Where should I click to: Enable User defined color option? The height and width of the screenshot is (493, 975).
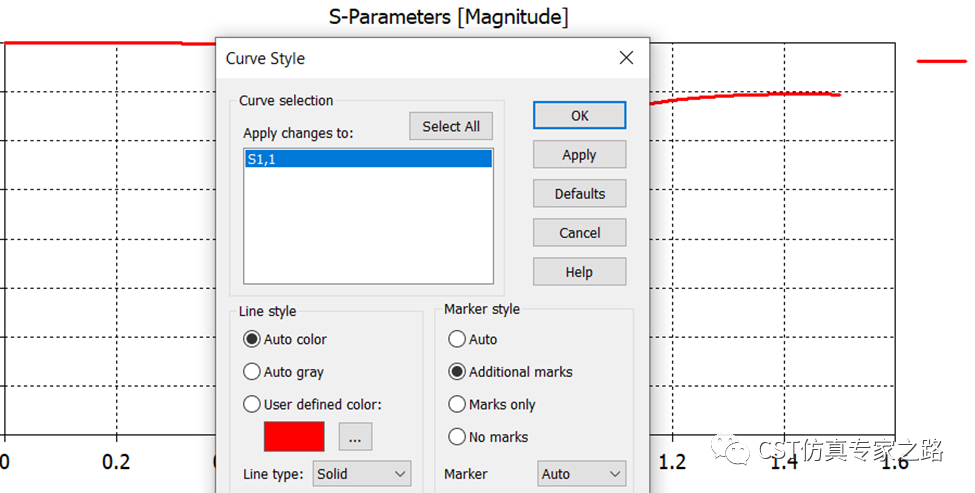(312, 405)
